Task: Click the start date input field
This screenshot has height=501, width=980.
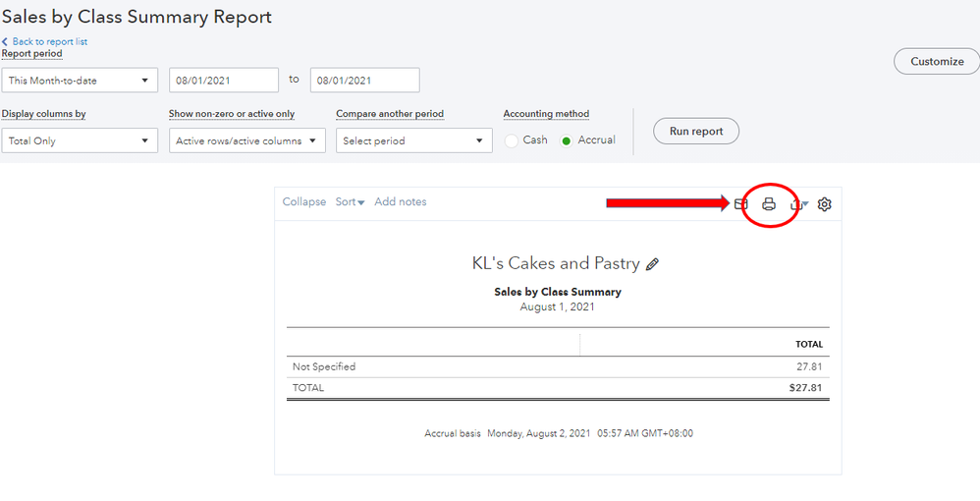Action: tap(224, 81)
